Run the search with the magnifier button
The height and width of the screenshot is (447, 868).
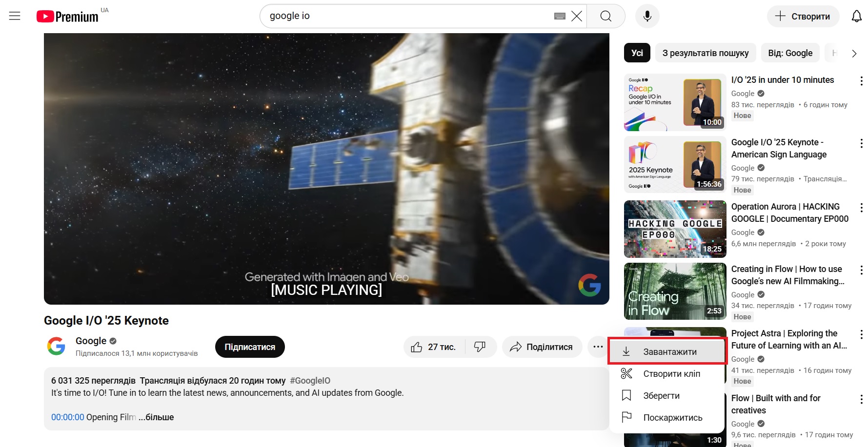[606, 16]
